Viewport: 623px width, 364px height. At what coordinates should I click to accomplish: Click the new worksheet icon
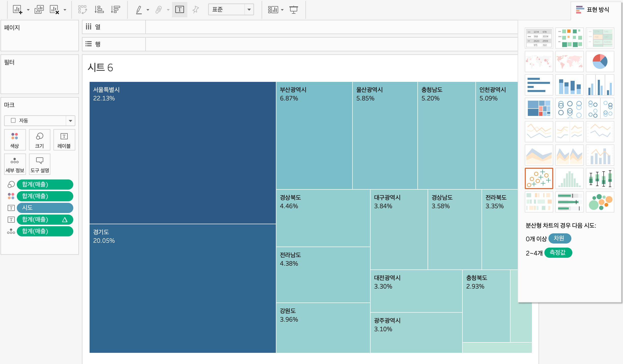[17, 10]
